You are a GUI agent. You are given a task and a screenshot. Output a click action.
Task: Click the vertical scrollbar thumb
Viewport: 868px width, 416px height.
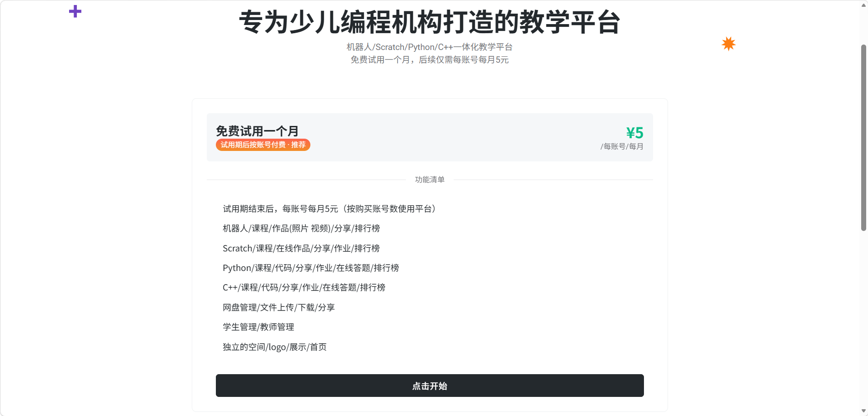point(863,138)
